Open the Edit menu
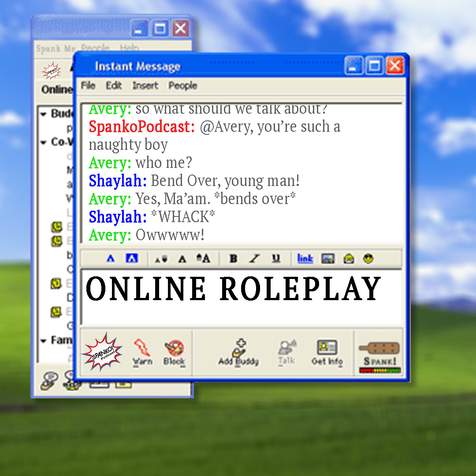476x476 pixels. click(114, 86)
